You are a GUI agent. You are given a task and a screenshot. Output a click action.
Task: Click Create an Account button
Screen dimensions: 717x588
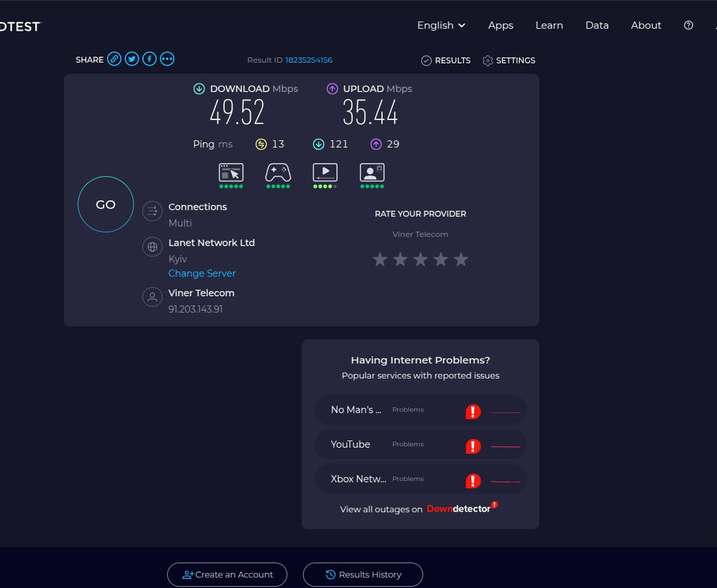point(227,575)
